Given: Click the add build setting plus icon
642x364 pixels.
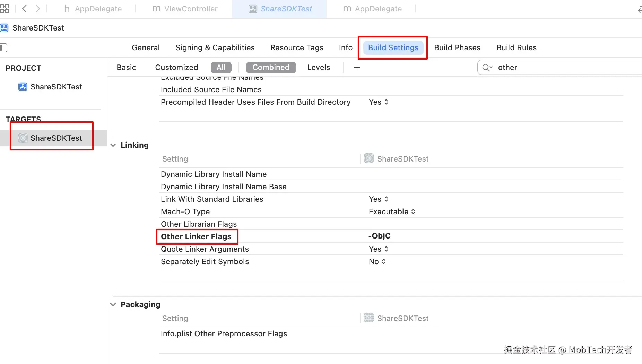Looking at the screenshot, I should 357,68.
